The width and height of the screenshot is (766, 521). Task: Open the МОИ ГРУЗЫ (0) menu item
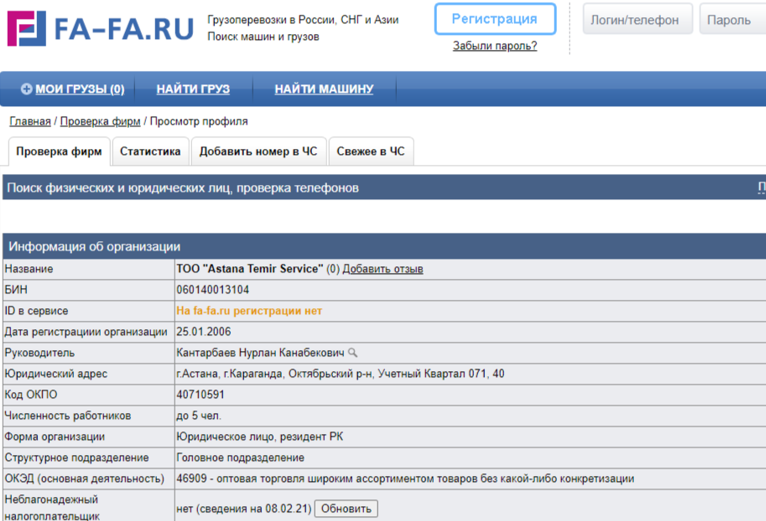point(80,89)
